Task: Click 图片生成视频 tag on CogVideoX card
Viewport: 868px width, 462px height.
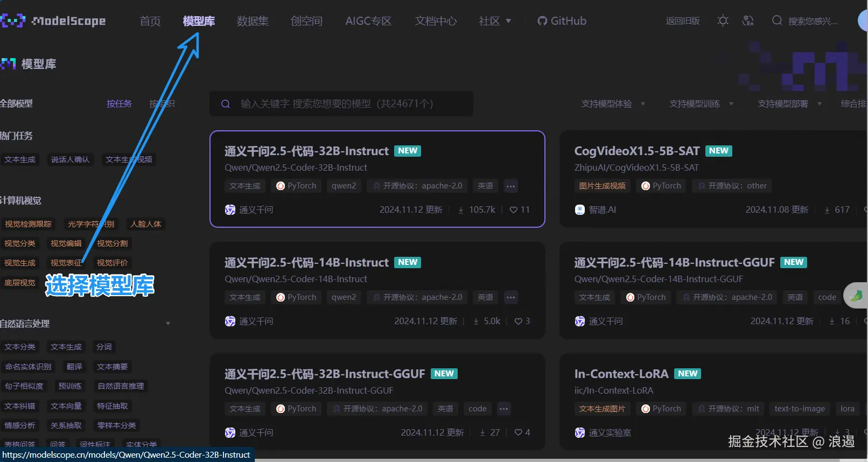Action: click(602, 186)
